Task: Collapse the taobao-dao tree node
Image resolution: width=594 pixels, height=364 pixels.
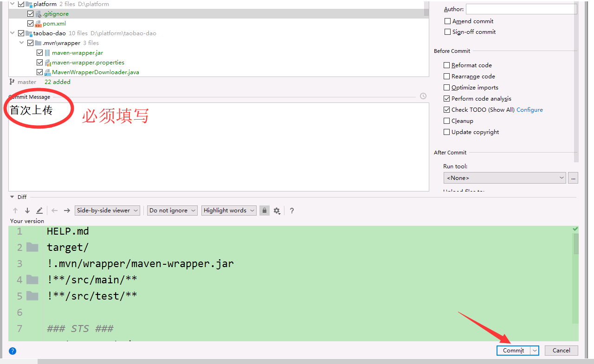Action: coord(12,33)
